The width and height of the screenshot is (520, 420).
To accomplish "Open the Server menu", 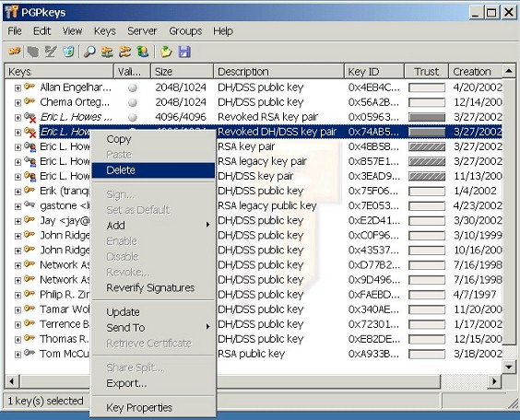I will (142, 31).
